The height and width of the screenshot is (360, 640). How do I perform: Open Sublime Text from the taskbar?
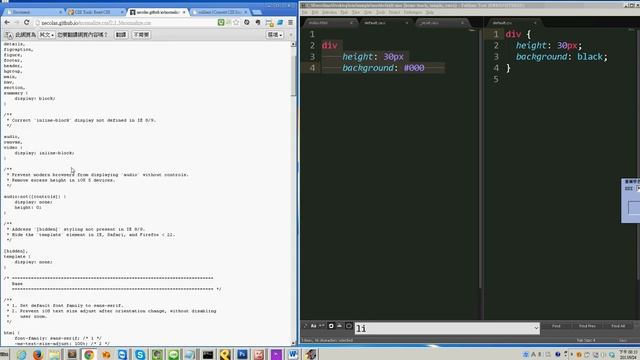pos(72,354)
